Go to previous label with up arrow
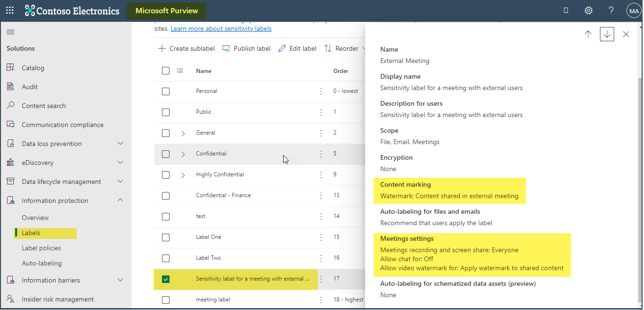This screenshot has width=644, height=310. click(588, 34)
